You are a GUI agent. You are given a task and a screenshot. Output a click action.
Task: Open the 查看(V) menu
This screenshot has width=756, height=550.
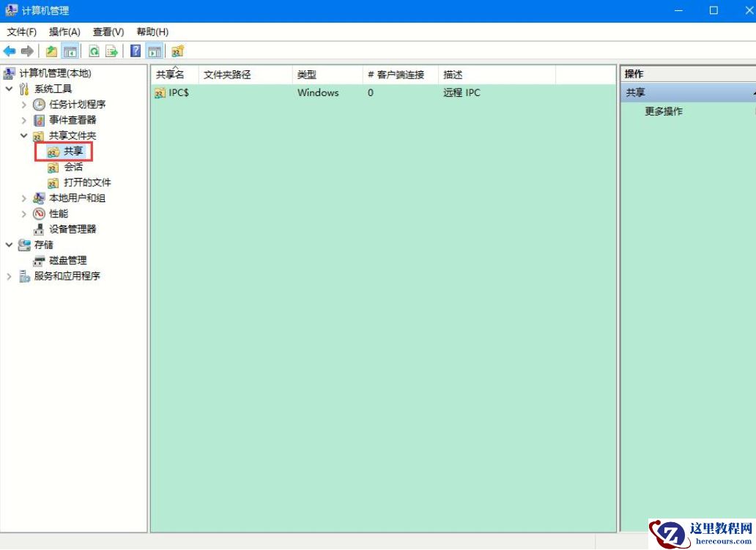108,31
